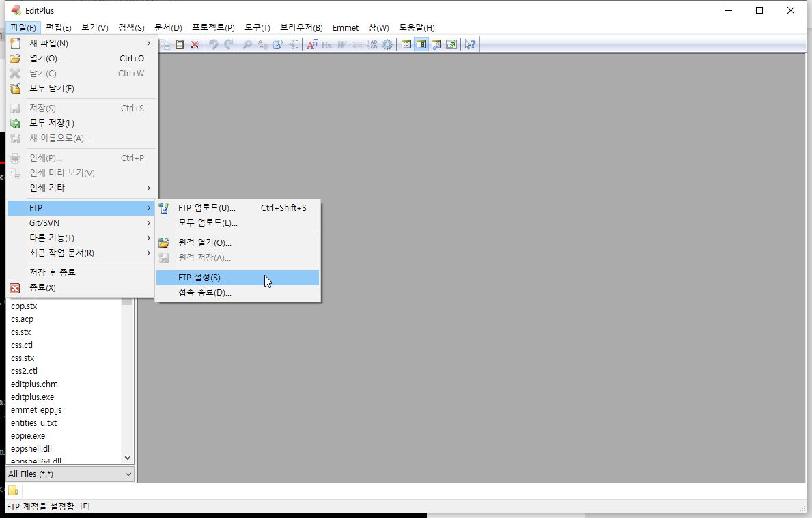Image resolution: width=812 pixels, height=518 pixels.
Task: Expand the 인쇄 기타 submenu
Action: pyautogui.click(x=81, y=188)
